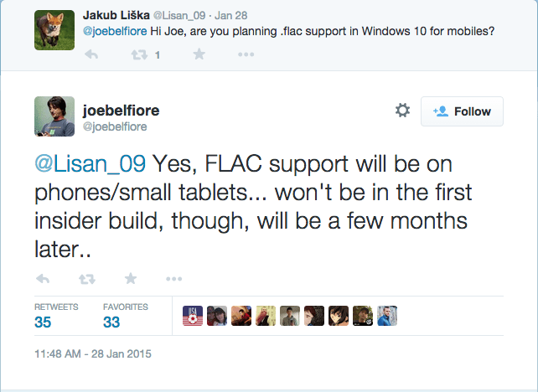This screenshot has width=538, height=392.
Task: Favorite Jakub Liška's tweet with star
Action: (x=199, y=54)
